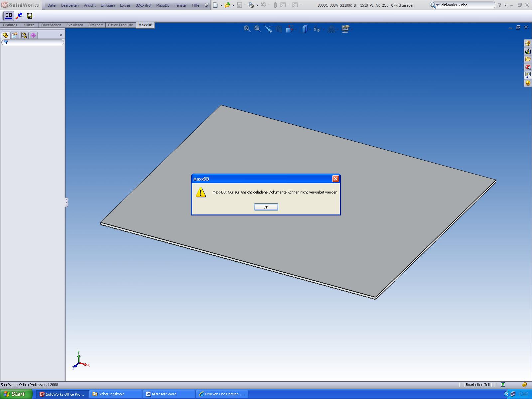Click the Print icon in top toolbar
The image size is (532, 399).
click(251, 5)
